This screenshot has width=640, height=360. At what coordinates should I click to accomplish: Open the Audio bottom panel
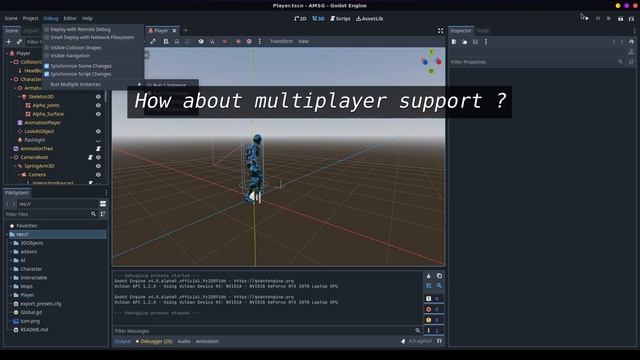click(x=184, y=341)
